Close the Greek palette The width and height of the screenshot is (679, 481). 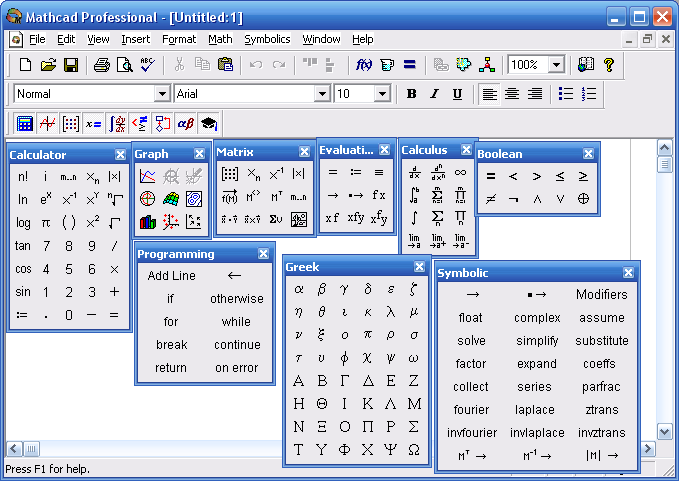coord(419,267)
